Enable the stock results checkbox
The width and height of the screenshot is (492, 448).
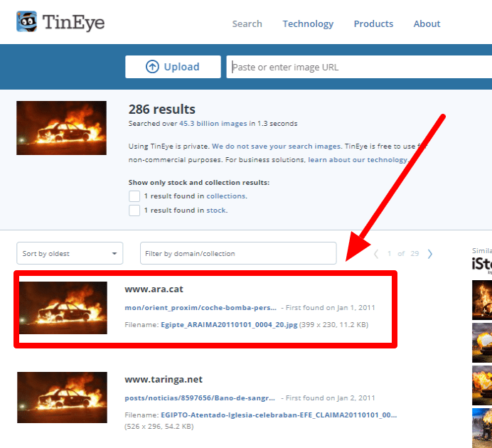[134, 210]
